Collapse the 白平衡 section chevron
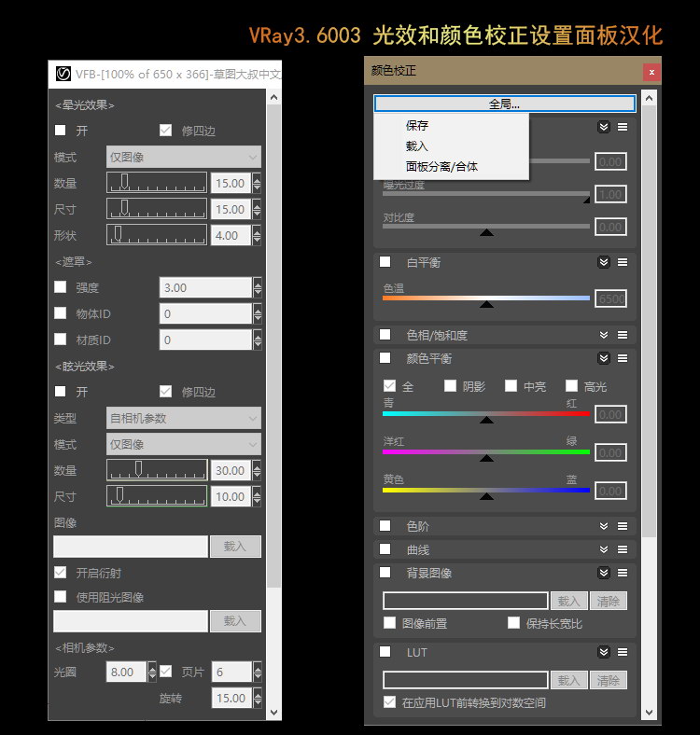Screen dimensions: 700x735 604,262
